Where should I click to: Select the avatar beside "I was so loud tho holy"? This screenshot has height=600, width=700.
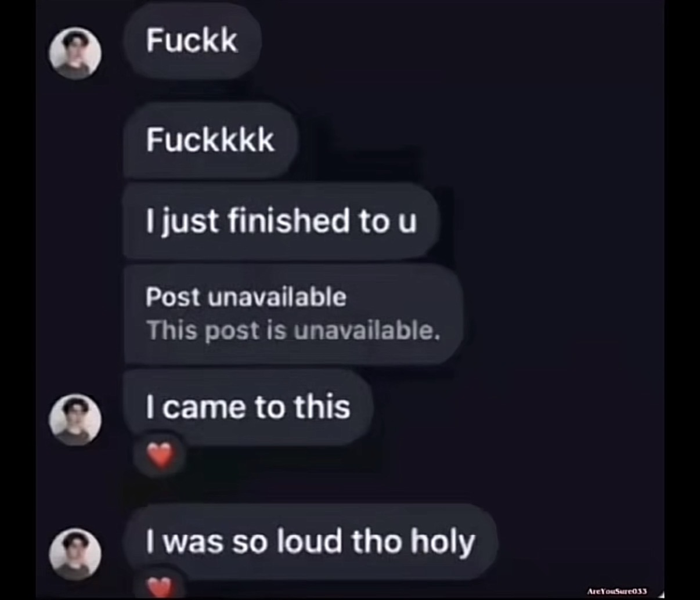75,554
